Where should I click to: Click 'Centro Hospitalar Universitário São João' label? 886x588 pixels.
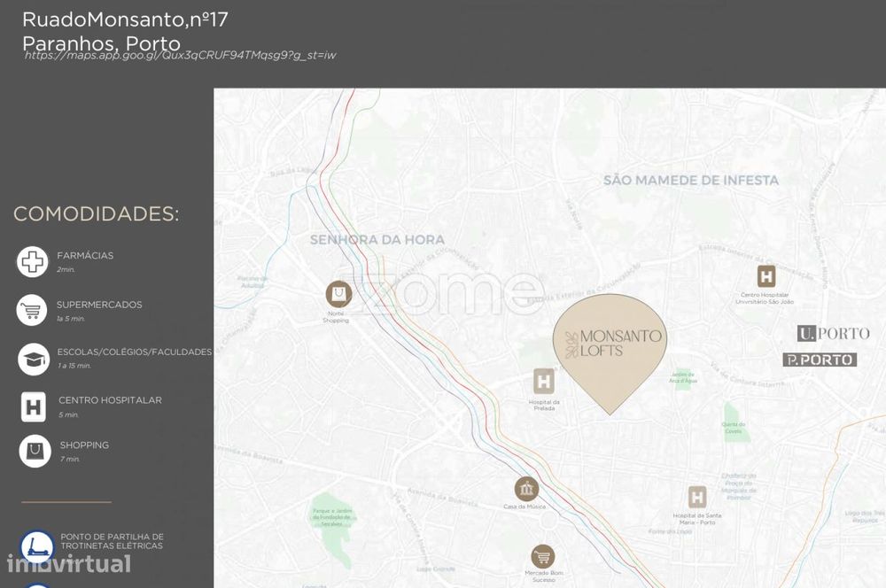pyautogui.click(x=765, y=298)
